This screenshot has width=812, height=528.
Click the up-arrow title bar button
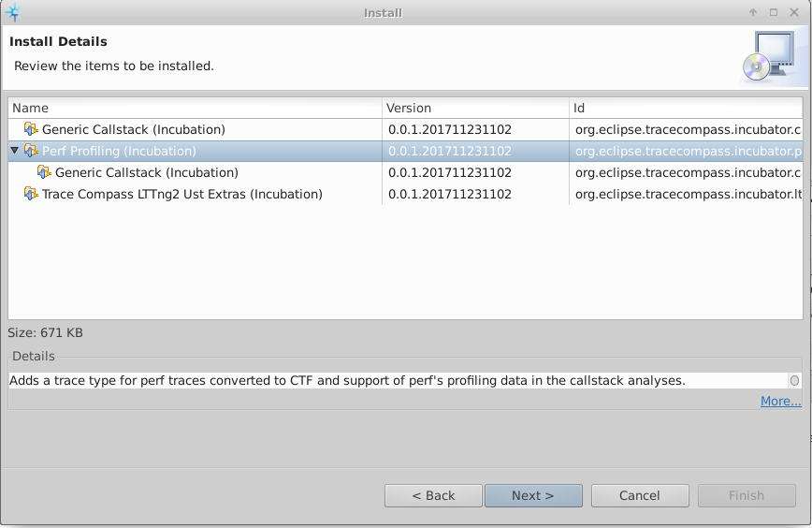(753, 12)
